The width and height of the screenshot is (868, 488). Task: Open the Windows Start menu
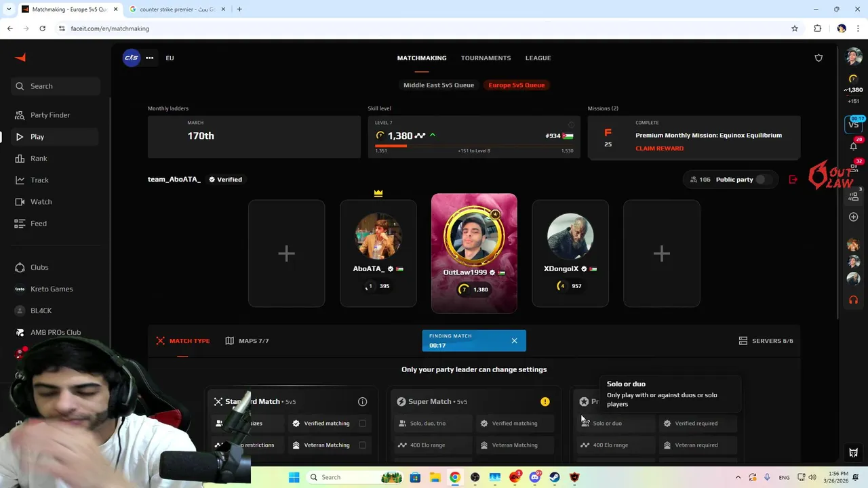[x=294, y=477]
